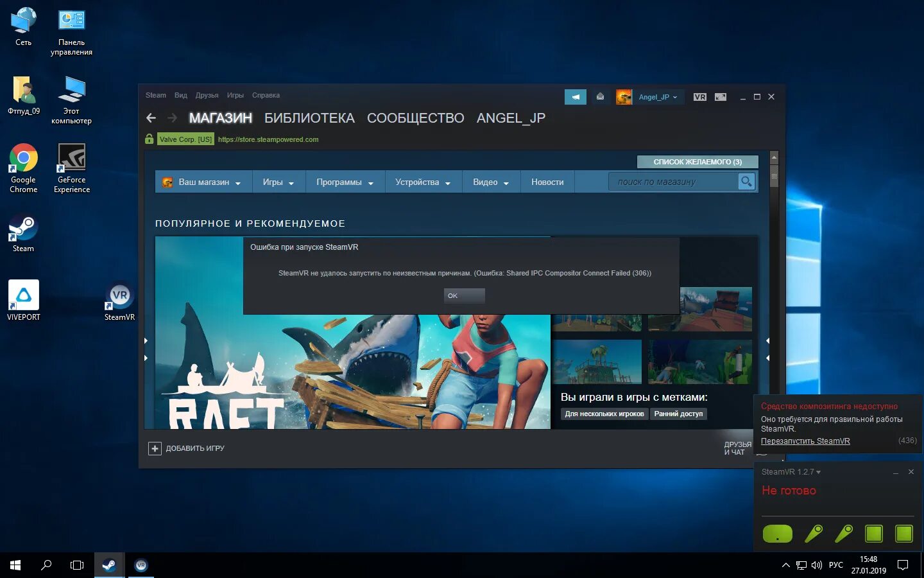The width and height of the screenshot is (924, 578).
Task: Open the taskbar volume control
Action: pyautogui.click(x=817, y=565)
